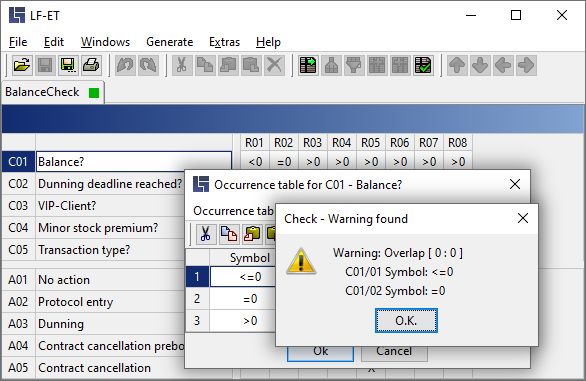The height and width of the screenshot is (381, 586).
Task: Click the grayed-out Save disk icon
Action: coord(45,65)
